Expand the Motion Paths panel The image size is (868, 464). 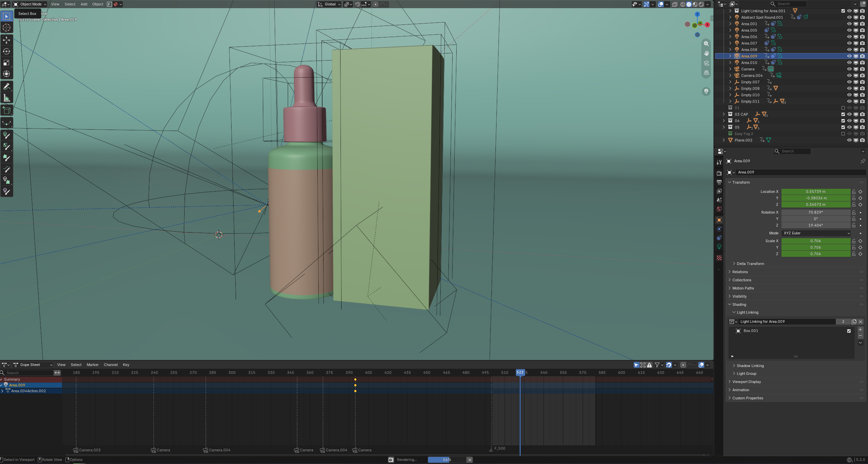coord(743,288)
